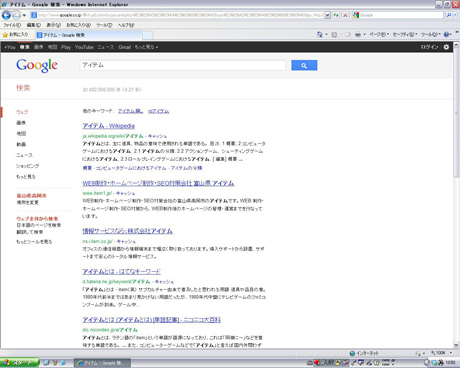Open the 編集 menu
Image resolution: width=460 pixels, height=368 pixels.
33,25
